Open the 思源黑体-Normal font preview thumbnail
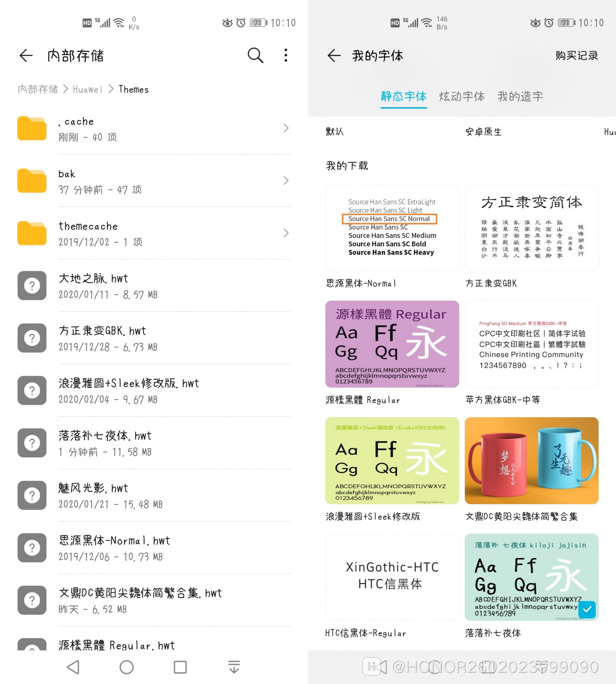 click(x=392, y=227)
